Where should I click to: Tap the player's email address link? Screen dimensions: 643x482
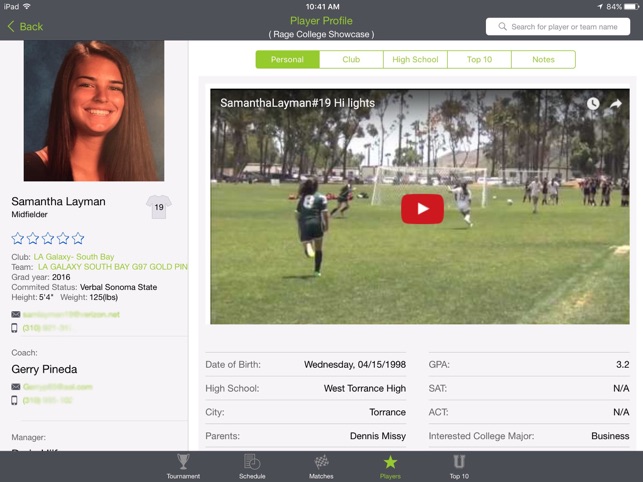(x=71, y=315)
